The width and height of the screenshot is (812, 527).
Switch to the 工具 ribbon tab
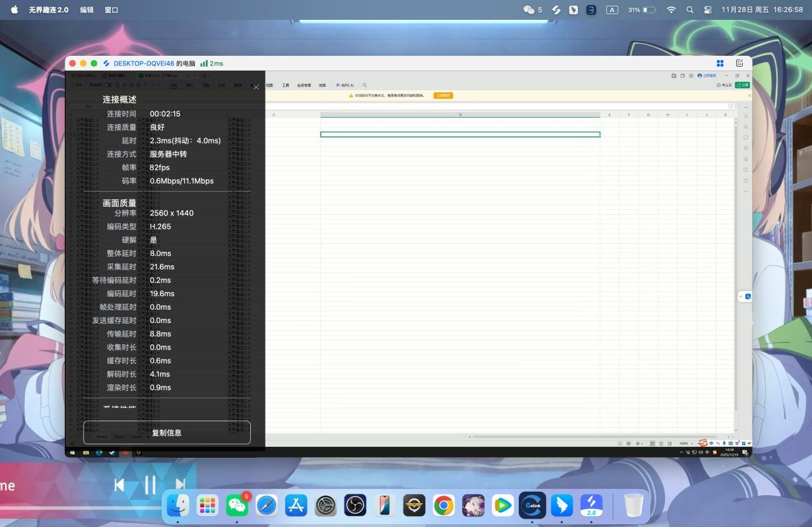(x=285, y=85)
